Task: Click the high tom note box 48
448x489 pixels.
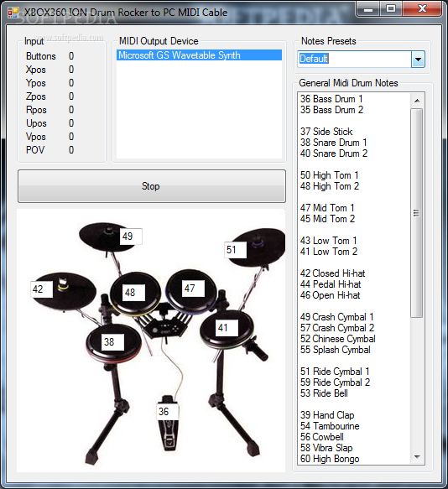Action: point(134,293)
